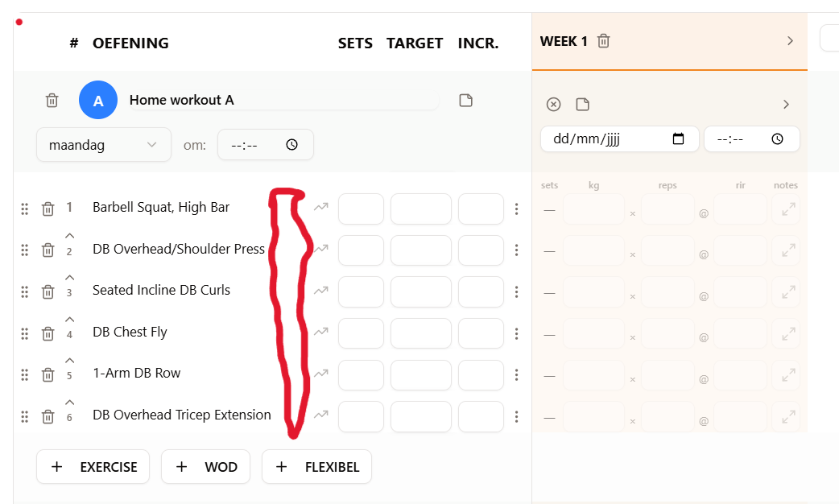Click the sets field for Barbell Squat
The width and height of the screenshot is (839, 504).
[362, 209]
